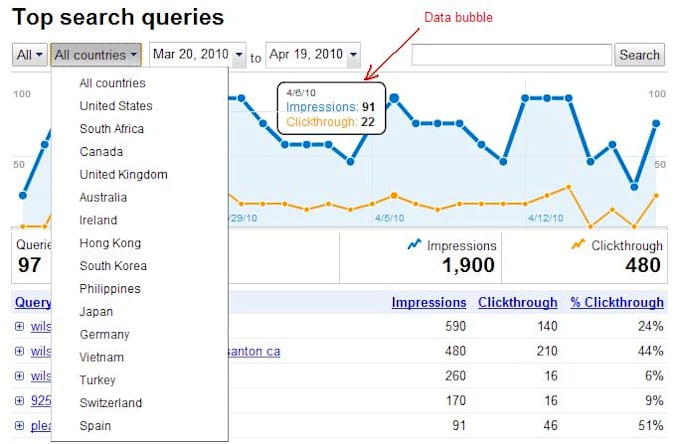
Task: Expand the third query row plus icon
Action: pyautogui.click(x=20, y=377)
